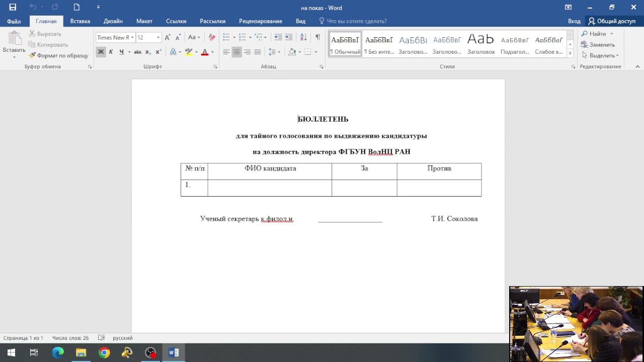644x362 pixels.
Task: Click the spell check status icon
Action: (101, 338)
